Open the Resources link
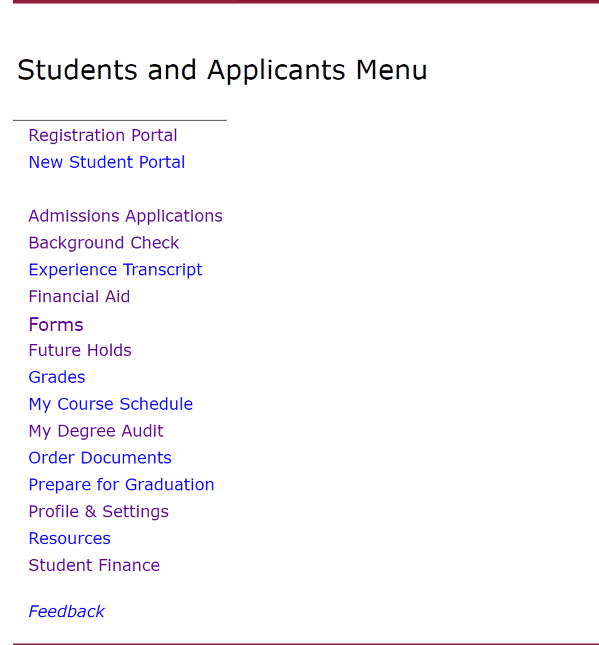Screen dimensions: 599x645 70,538
